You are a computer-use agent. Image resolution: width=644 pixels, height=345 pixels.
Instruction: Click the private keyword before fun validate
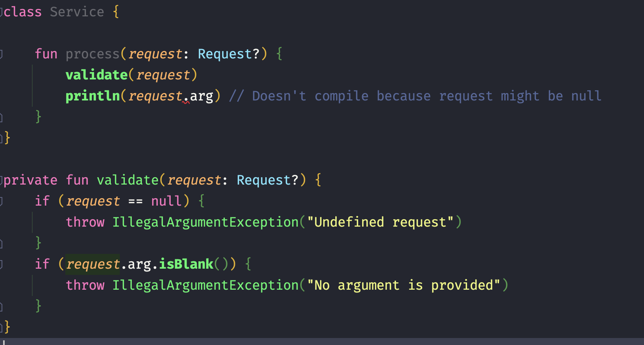(30, 180)
